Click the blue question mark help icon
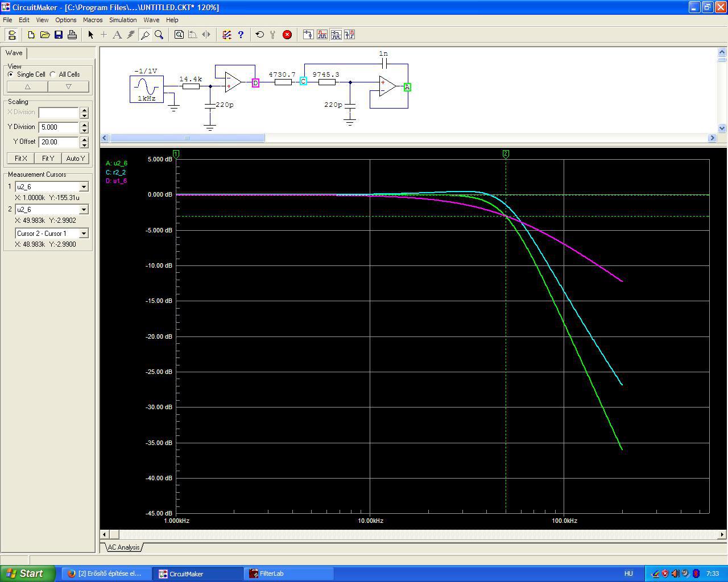The height and width of the screenshot is (582, 728). click(241, 35)
